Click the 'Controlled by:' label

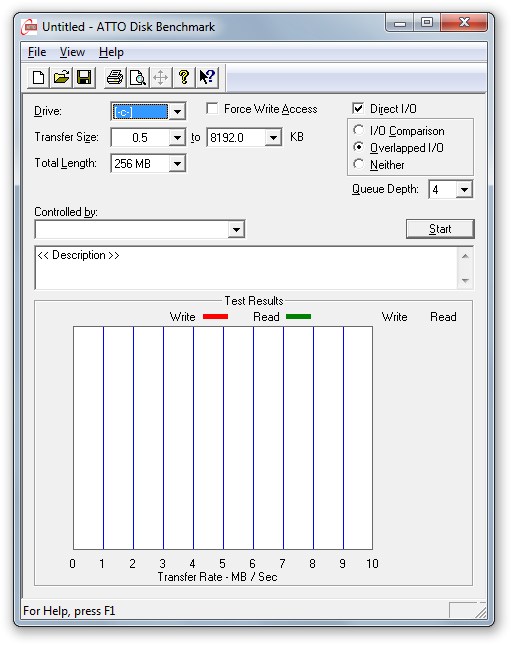(x=66, y=212)
